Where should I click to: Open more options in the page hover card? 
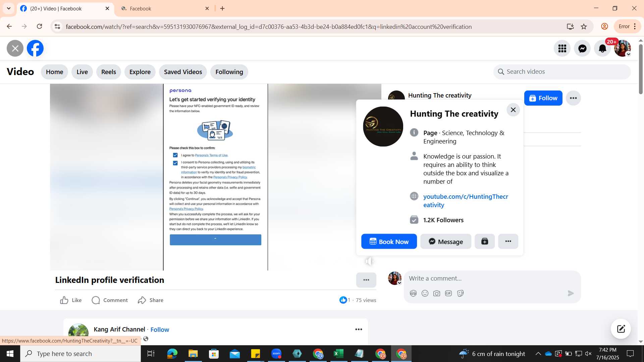coord(508,241)
